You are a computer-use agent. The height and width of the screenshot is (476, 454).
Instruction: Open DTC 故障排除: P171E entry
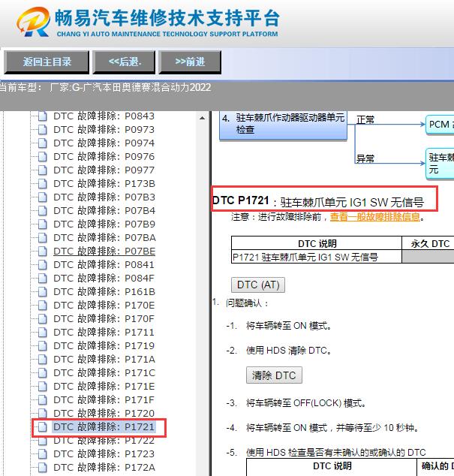pos(104,386)
